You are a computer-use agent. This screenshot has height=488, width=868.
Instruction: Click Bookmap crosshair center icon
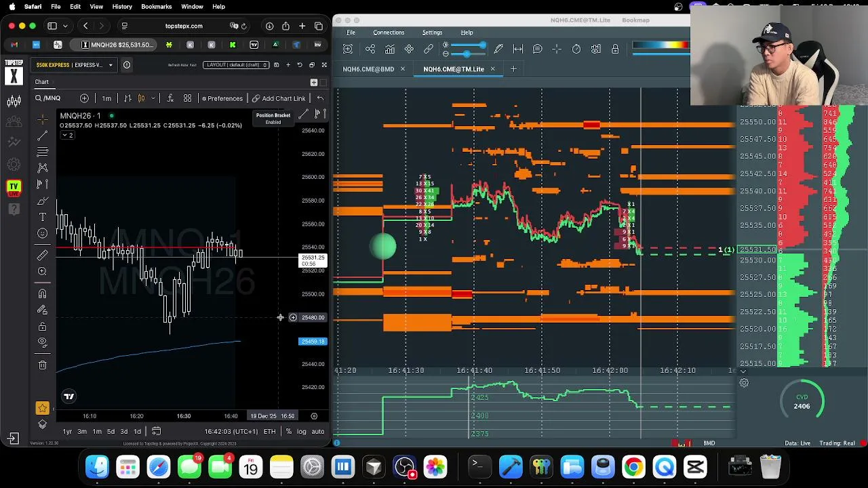(x=557, y=49)
